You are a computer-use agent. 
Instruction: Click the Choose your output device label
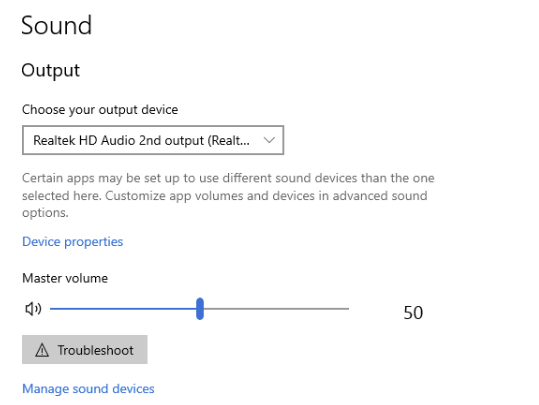tap(100, 110)
